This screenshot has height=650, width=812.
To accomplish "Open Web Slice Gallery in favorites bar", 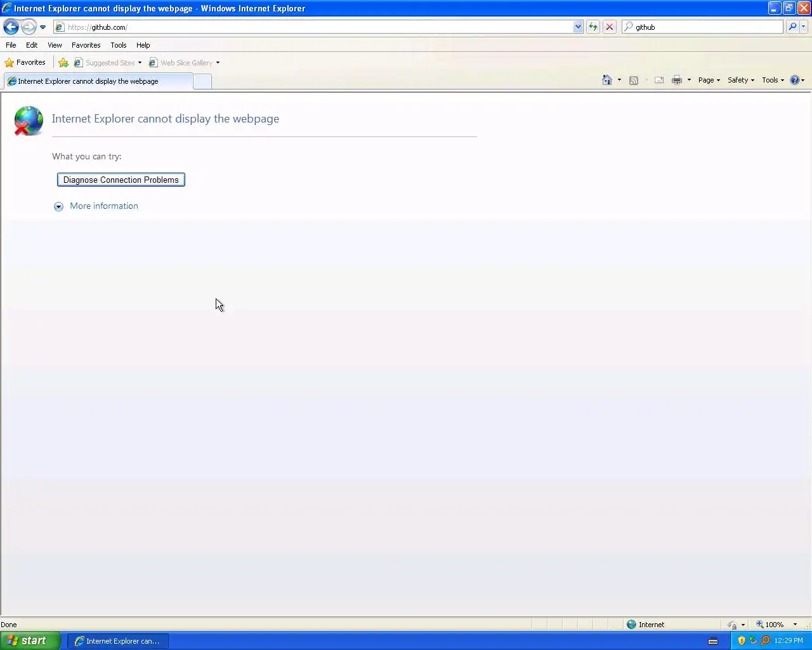I will pos(181,63).
